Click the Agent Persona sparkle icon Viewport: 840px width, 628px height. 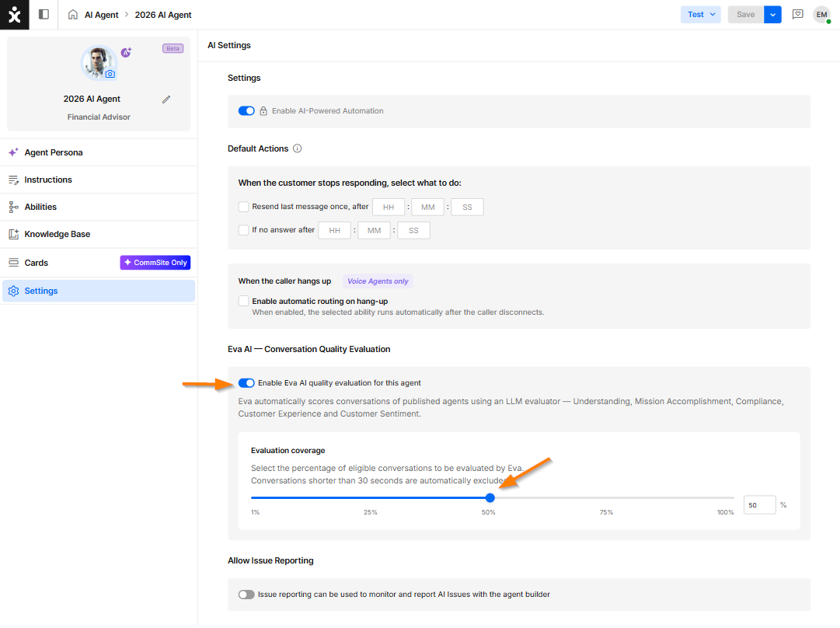pyautogui.click(x=13, y=152)
